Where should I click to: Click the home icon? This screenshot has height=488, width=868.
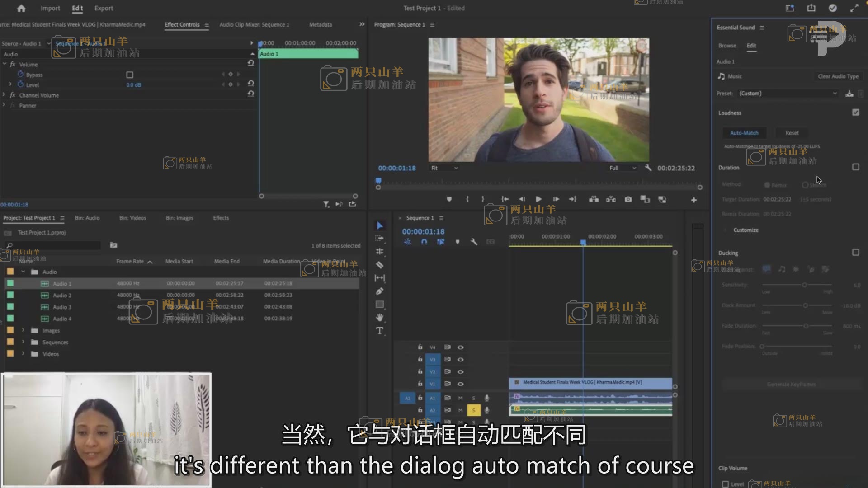[21, 8]
